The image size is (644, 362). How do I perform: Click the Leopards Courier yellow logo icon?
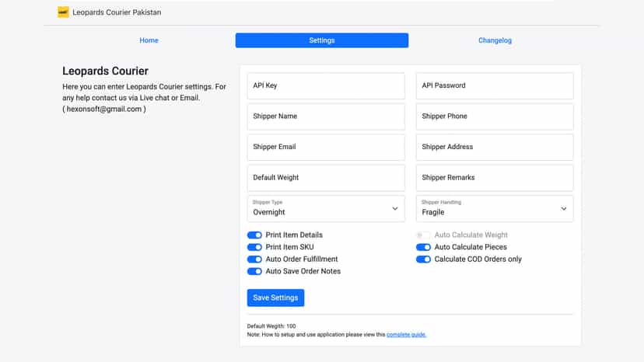(63, 12)
